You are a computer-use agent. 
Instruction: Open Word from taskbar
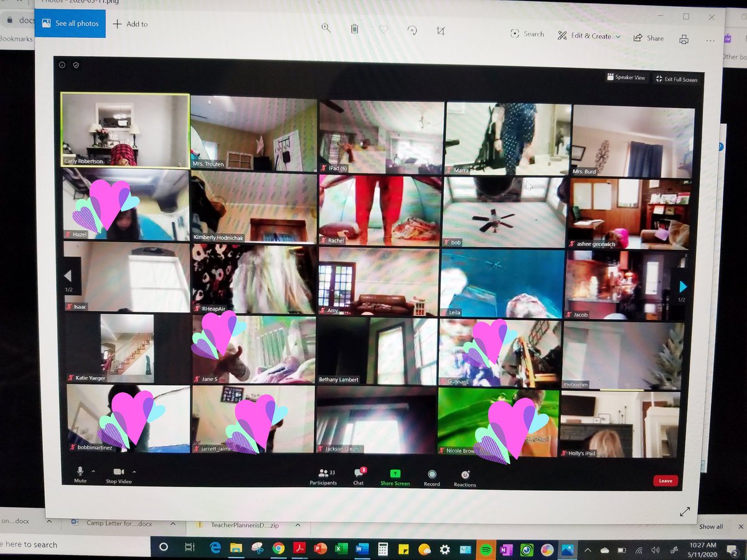click(362, 549)
